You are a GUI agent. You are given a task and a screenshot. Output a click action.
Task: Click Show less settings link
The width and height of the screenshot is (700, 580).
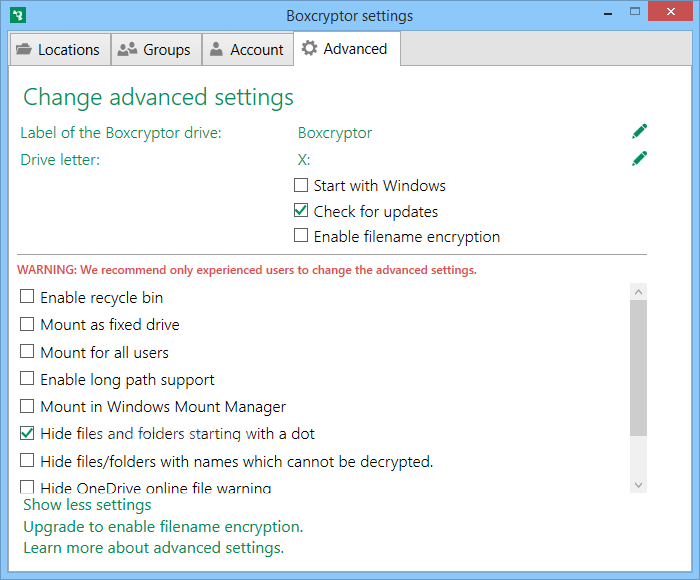pos(87,505)
